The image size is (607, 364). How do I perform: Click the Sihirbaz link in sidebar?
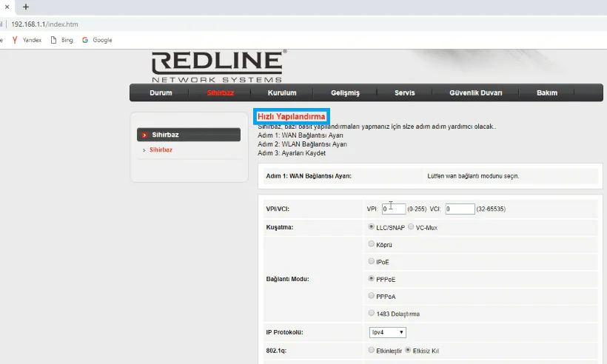pos(161,149)
